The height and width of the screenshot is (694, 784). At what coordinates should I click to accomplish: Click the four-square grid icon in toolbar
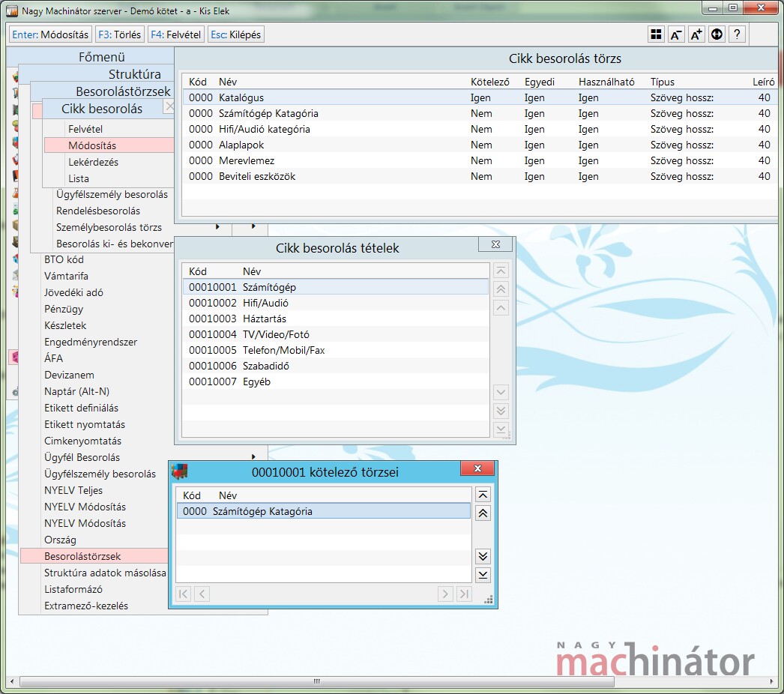[656, 34]
